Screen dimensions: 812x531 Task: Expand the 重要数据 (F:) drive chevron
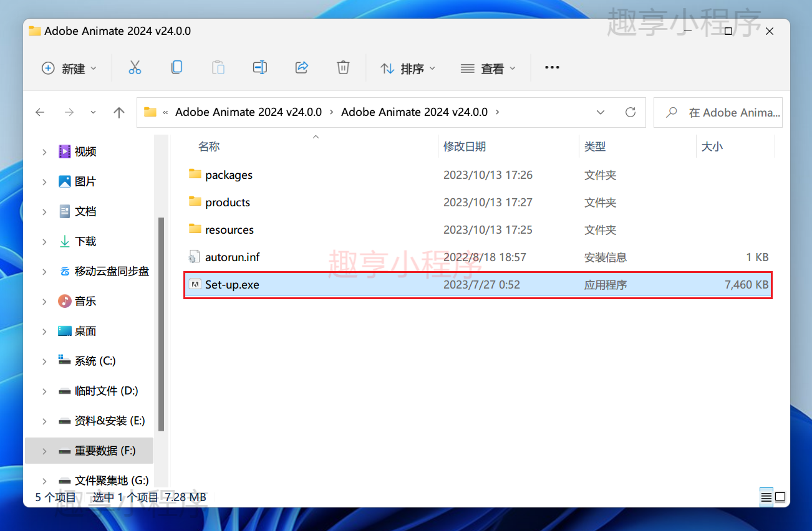click(44, 451)
